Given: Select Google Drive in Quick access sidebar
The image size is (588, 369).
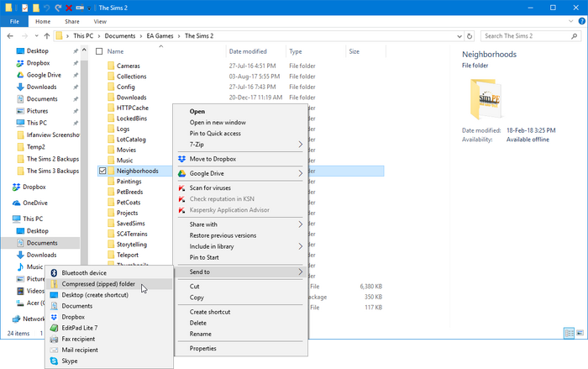Looking at the screenshot, I should [x=44, y=75].
